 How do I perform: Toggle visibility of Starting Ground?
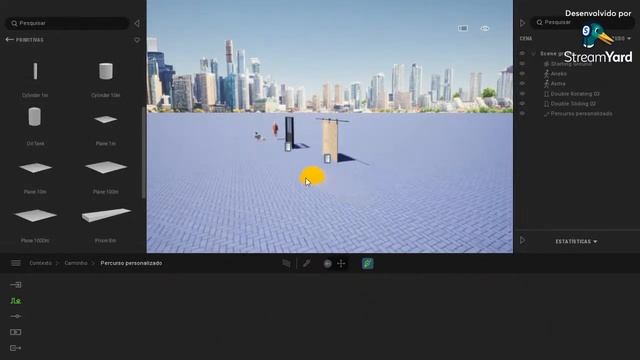pos(522,64)
